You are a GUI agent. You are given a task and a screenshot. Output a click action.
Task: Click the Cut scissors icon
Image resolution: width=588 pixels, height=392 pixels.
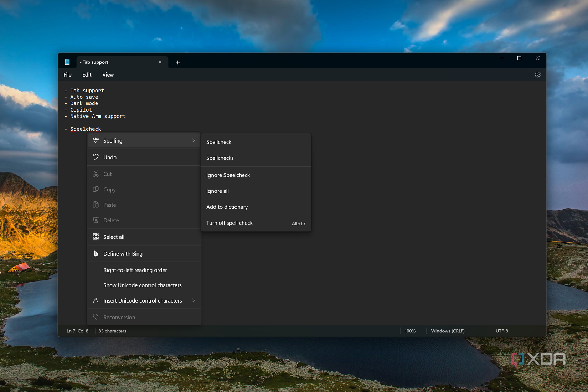(x=95, y=174)
